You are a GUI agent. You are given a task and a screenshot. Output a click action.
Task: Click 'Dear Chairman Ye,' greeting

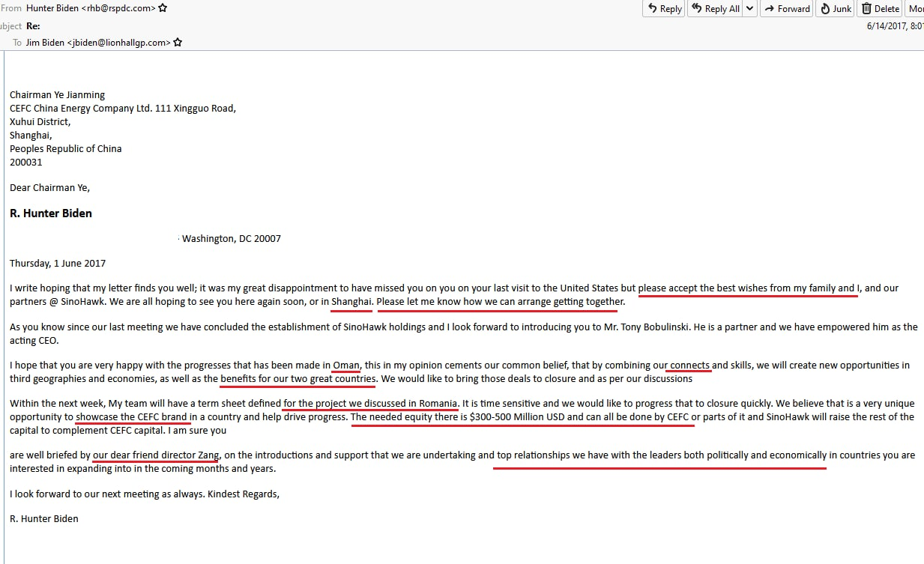pyautogui.click(x=49, y=188)
